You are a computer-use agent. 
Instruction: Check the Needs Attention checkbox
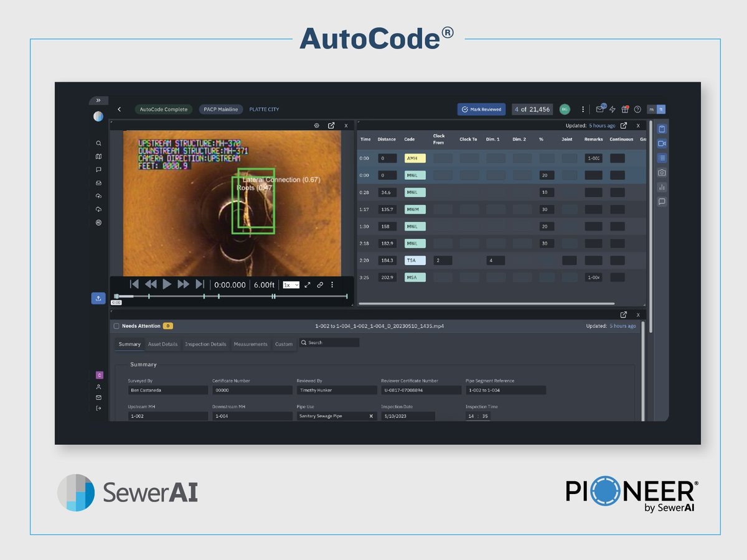point(116,326)
